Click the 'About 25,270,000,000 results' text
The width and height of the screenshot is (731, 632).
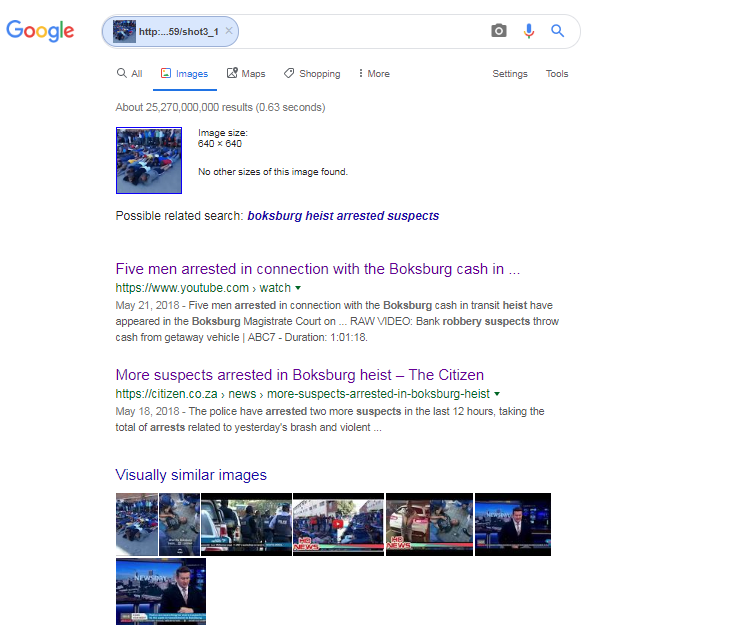click(220, 107)
